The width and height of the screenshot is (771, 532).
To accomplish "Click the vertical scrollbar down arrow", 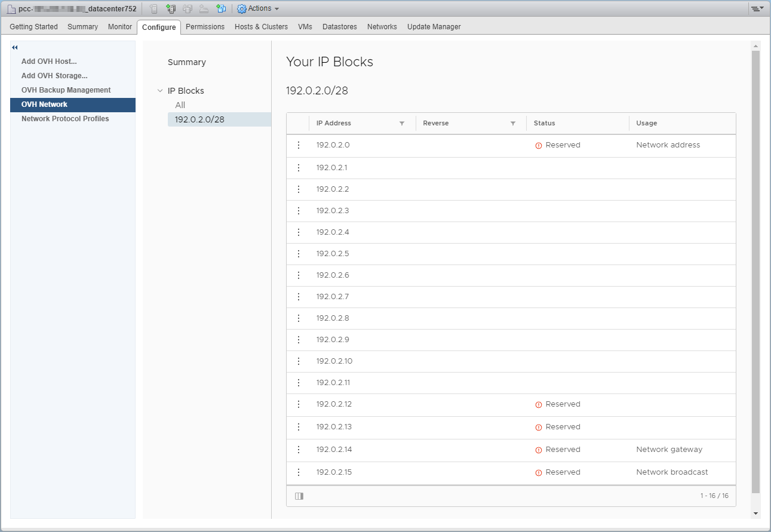I will (755, 513).
